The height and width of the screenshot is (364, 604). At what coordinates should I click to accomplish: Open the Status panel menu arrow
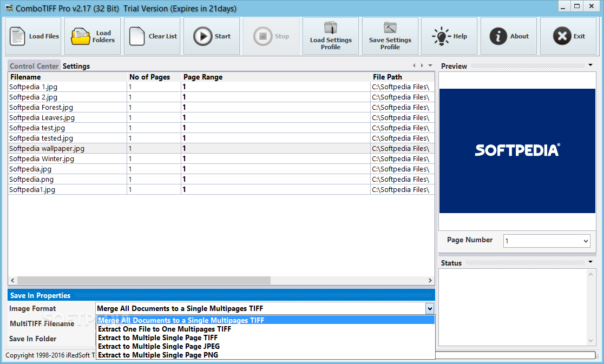coord(590,262)
